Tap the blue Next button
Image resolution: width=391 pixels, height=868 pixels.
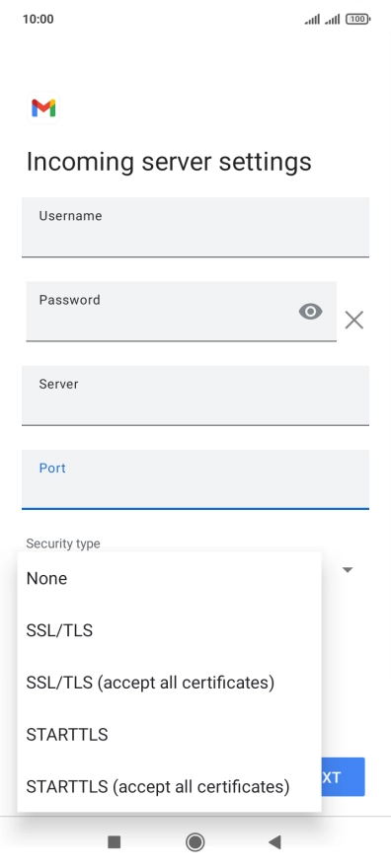[x=343, y=776]
